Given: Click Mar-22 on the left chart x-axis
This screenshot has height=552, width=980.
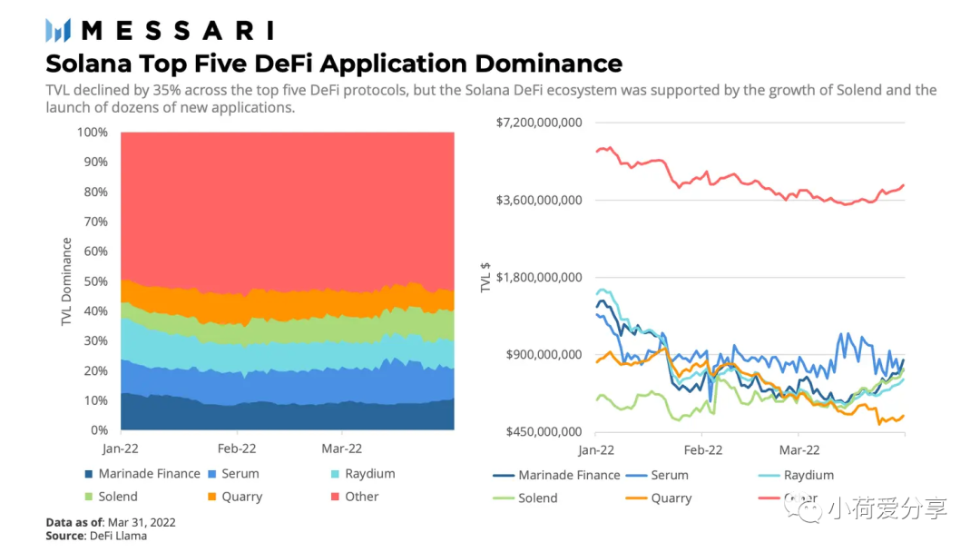Looking at the screenshot, I should click(342, 448).
